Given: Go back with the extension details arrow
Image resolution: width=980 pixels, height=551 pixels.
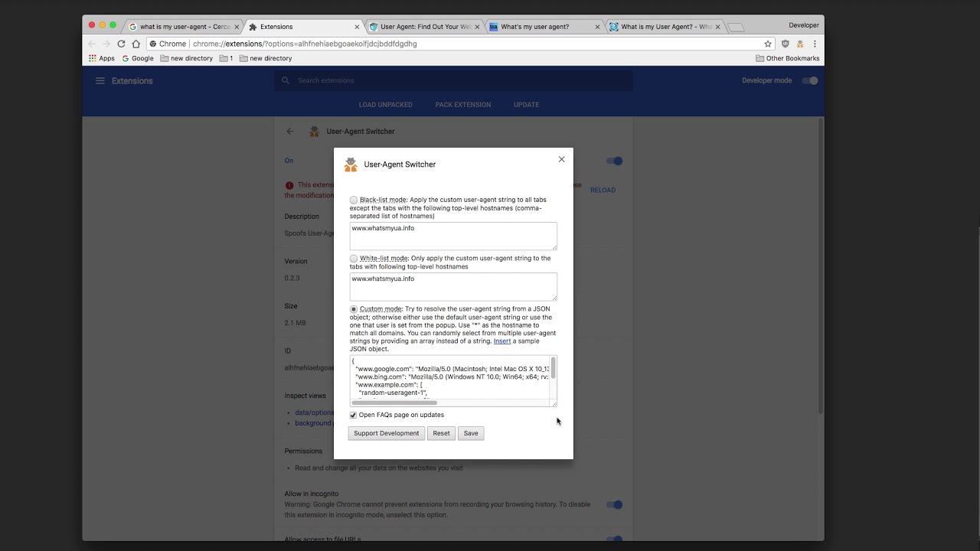Looking at the screenshot, I should tap(289, 132).
